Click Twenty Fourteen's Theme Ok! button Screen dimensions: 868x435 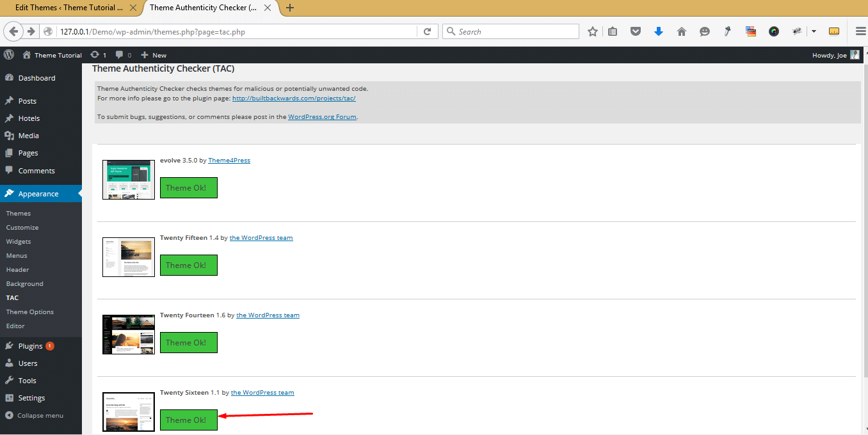(x=189, y=343)
